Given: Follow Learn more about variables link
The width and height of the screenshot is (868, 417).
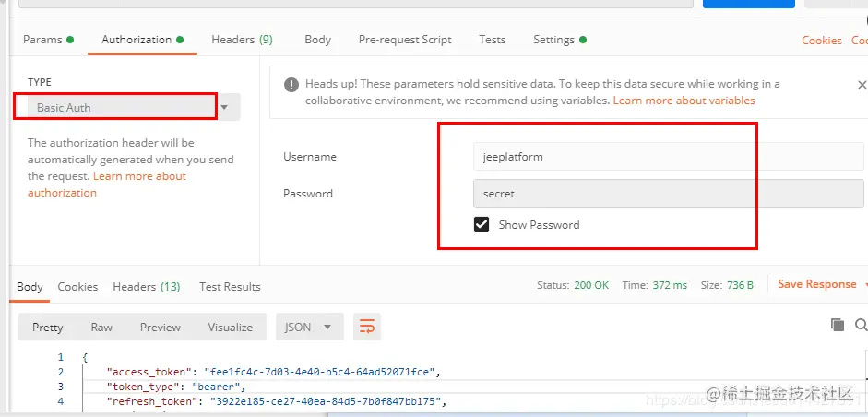Looking at the screenshot, I should (684, 101).
